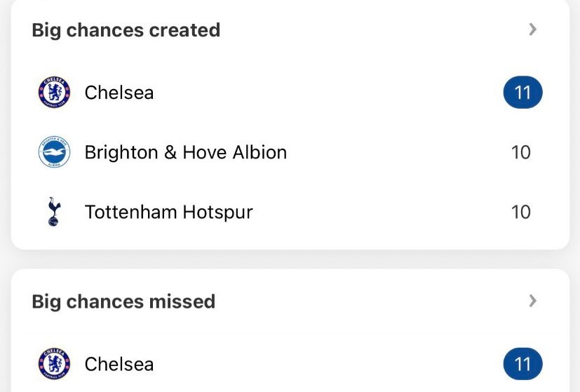Click the word 'Albion' in the Brighton row
This screenshot has height=392, width=580.
pos(258,152)
